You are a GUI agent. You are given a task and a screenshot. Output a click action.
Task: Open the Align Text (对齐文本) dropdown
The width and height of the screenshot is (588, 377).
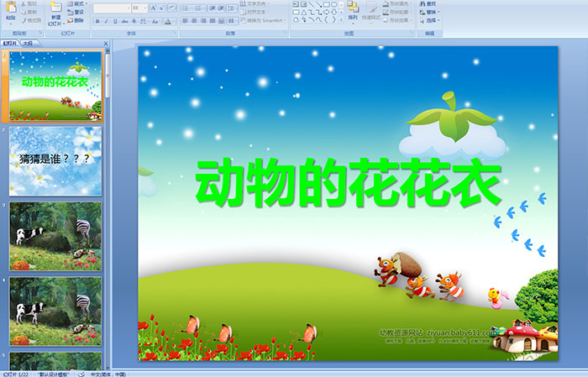click(x=255, y=12)
